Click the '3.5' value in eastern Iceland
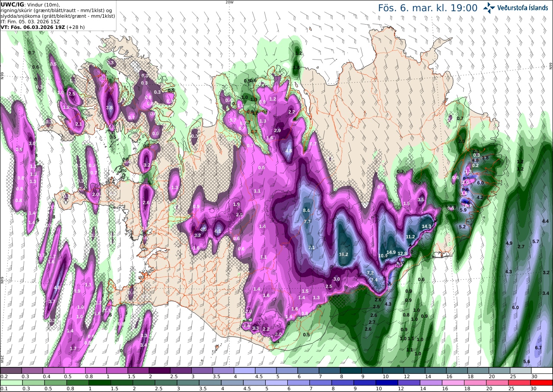553x392 pixels. click(421, 199)
